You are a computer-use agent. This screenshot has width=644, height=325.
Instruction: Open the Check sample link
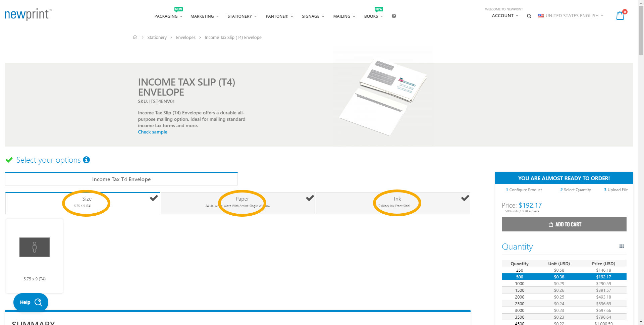[x=153, y=132]
